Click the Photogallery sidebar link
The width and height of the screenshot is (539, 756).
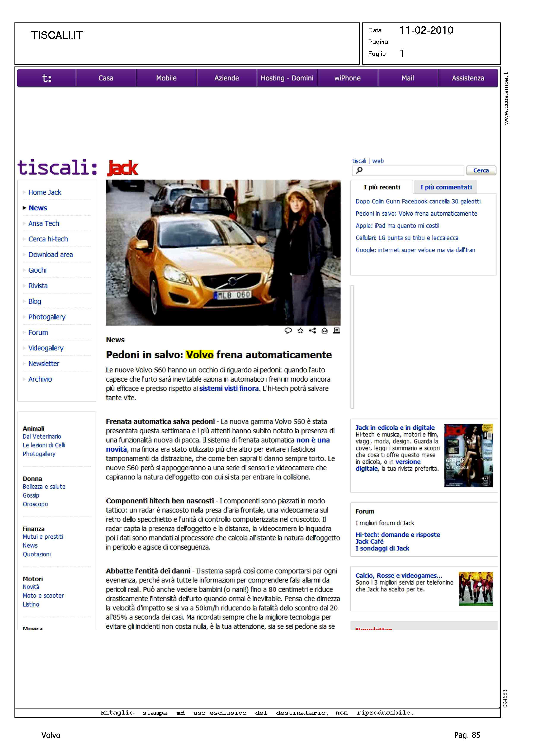[x=47, y=317]
